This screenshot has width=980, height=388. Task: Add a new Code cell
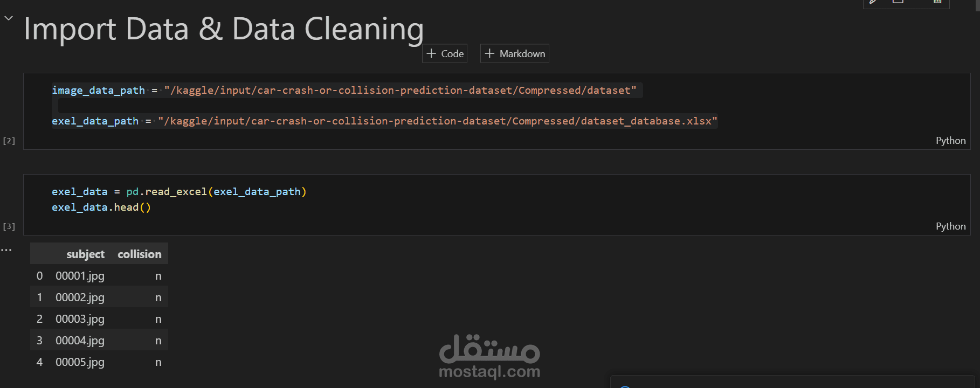[x=445, y=54]
